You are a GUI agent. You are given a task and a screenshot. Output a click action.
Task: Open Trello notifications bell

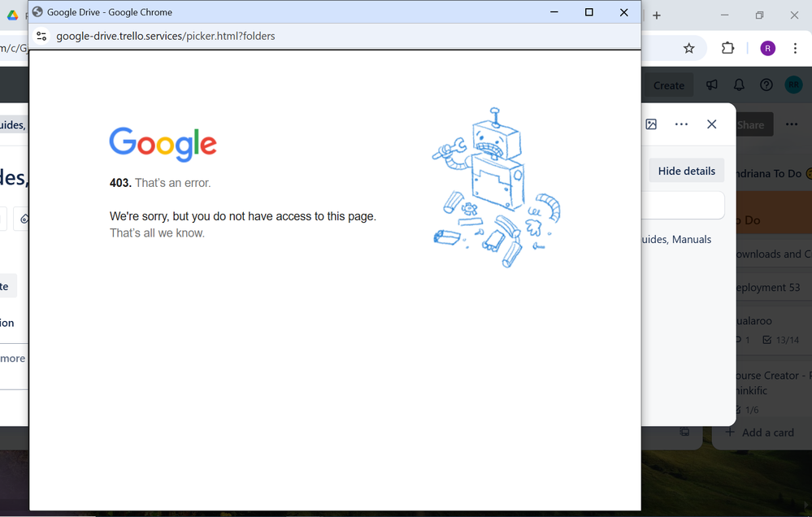(x=739, y=85)
